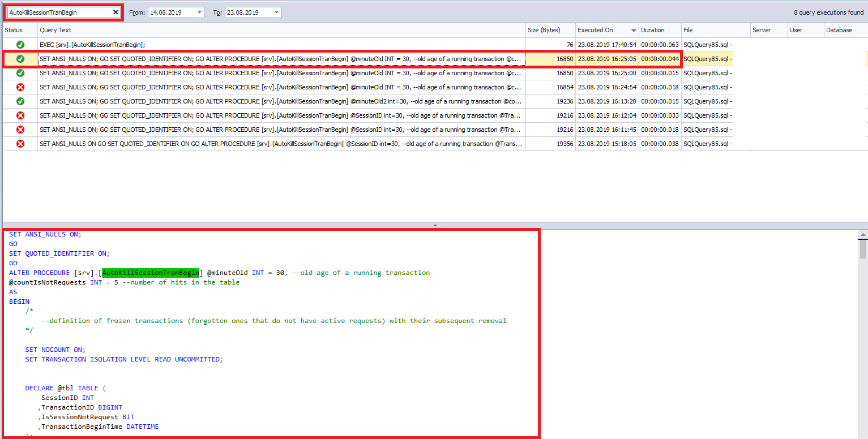
Task: Toggle the sort arrow in the Executed On header
Action: pyautogui.click(x=634, y=31)
